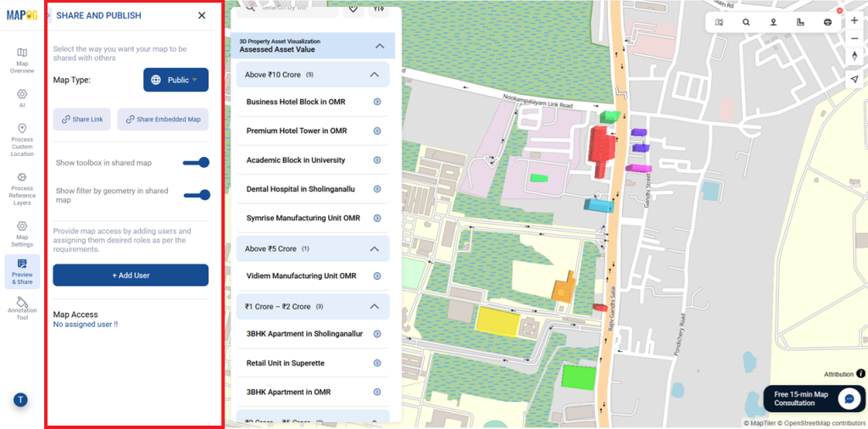Open details arrow for Premium Hotel Tower in OMR
Image resolution: width=868 pixels, height=429 pixels.
(x=377, y=131)
